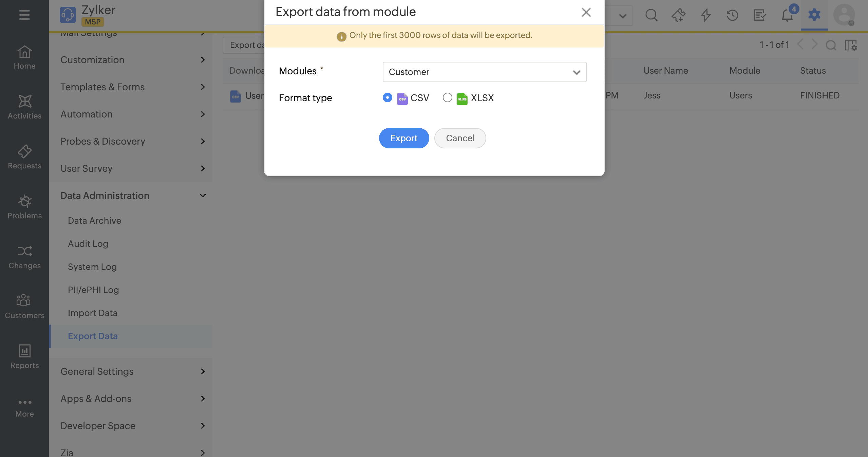Expand the Automation settings section
868x457 pixels.
(203, 114)
